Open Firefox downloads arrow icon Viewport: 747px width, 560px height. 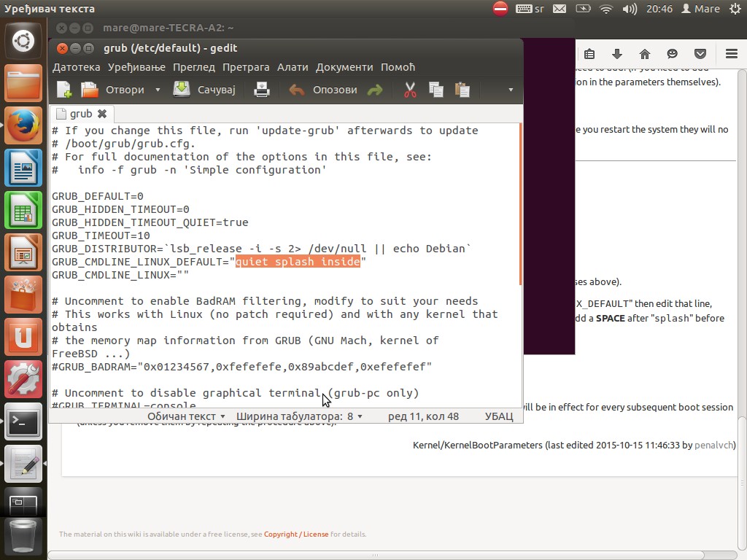pyautogui.click(x=617, y=54)
